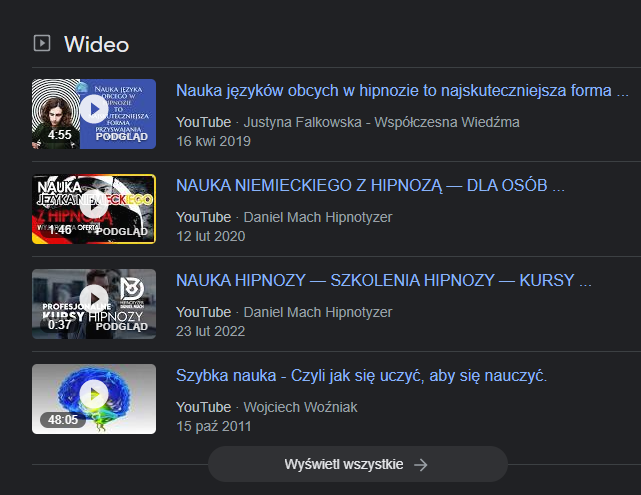Viewport: 641px width, 495px height.
Task: Click the 48:05 duration badge
Action: click(63, 420)
